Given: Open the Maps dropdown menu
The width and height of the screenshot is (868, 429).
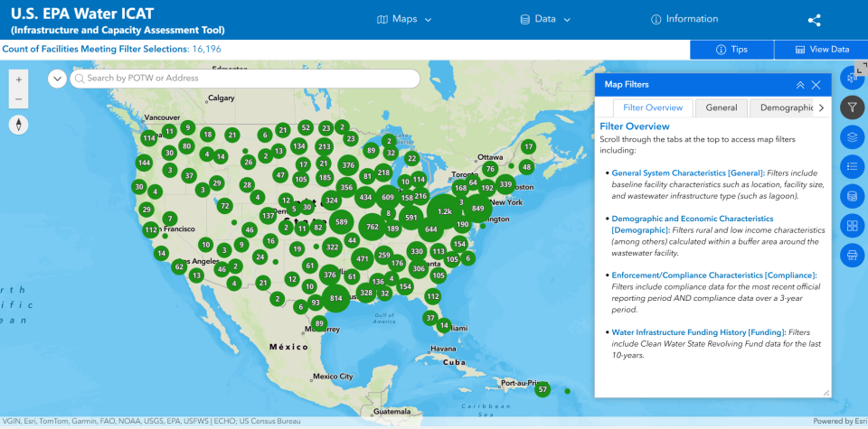Looking at the screenshot, I should coord(404,19).
